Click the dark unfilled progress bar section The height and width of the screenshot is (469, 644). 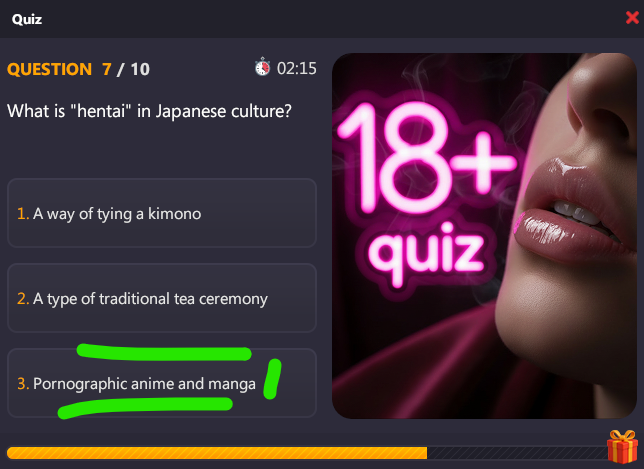[x=518, y=453]
